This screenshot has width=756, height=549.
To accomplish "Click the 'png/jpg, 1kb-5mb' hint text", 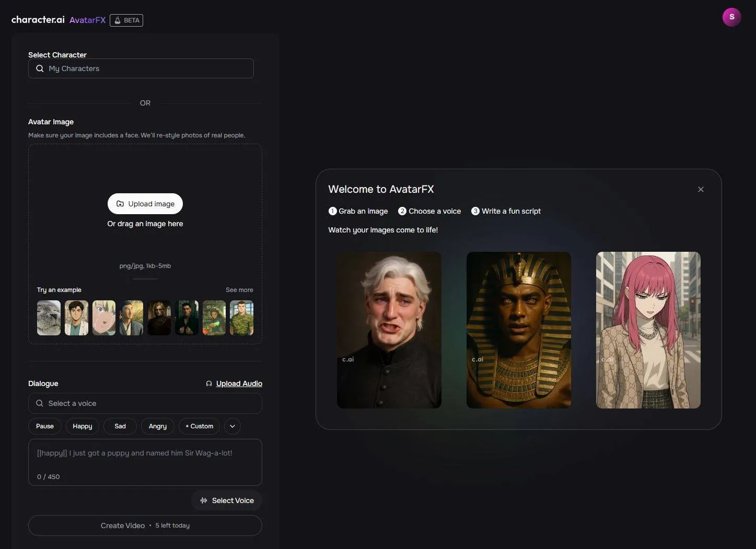I will 145,266.
